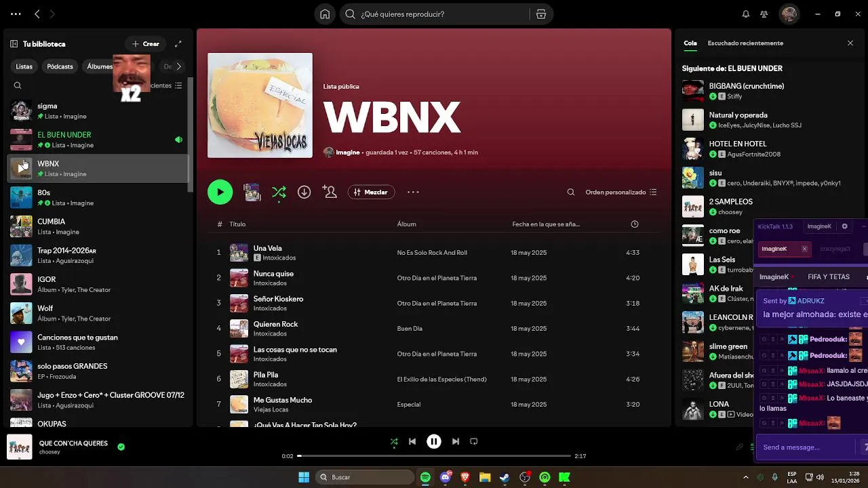Select the Álbumes filter chip

tap(100, 66)
